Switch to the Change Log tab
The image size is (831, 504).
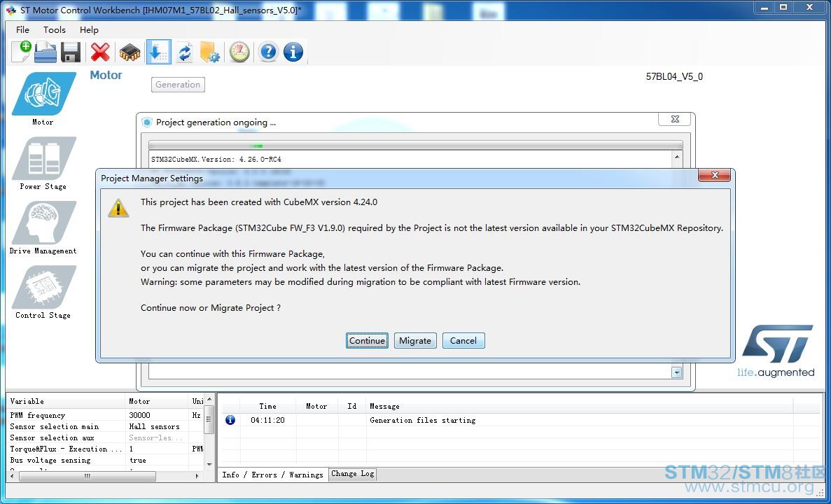pyautogui.click(x=352, y=474)
